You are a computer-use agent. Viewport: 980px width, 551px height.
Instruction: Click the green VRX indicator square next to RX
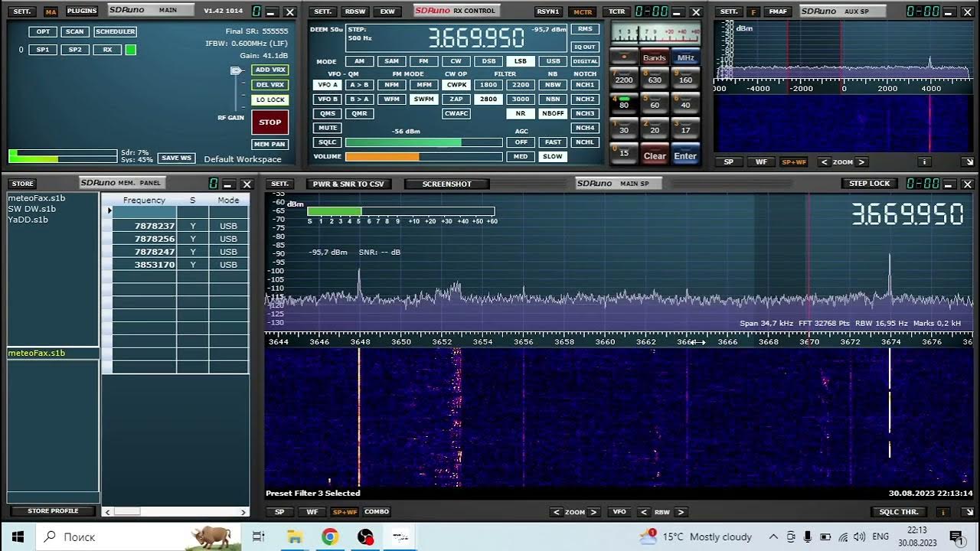click(x=131, y=50)
